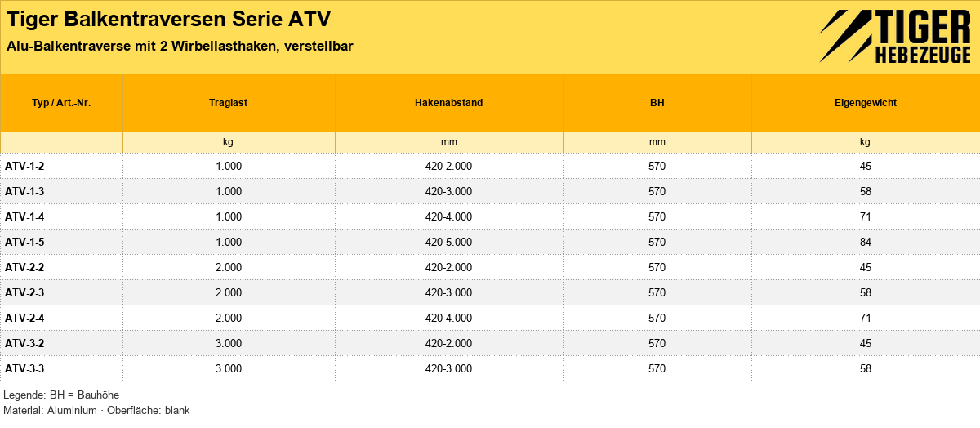Select the BH column header
This screenshot has width=980, height=428.
[x=657, y=103]
